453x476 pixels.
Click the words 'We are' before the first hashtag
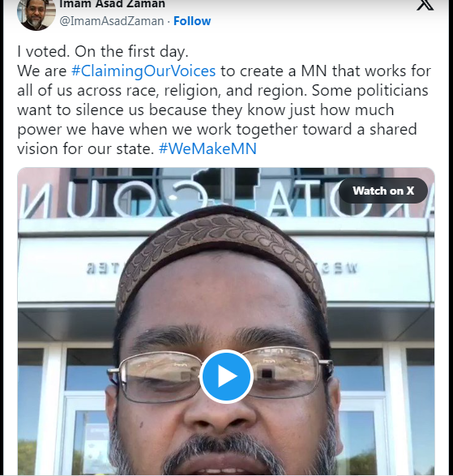click(42, 71)
